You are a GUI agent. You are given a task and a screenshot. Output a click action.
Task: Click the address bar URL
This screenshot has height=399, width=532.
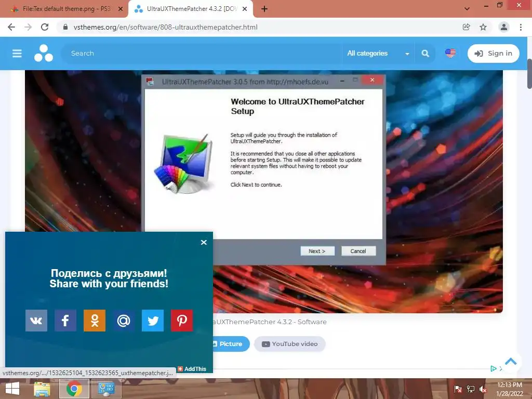165,27
